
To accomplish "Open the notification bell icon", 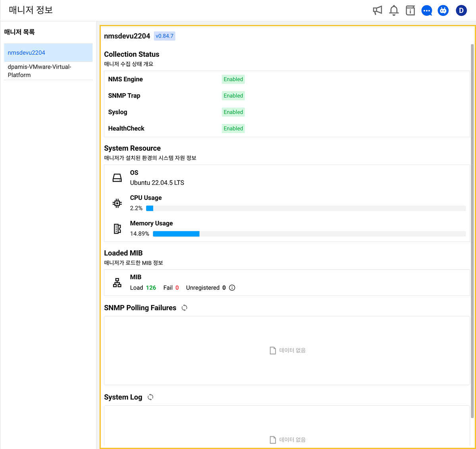I will click(x=393, y=11).
